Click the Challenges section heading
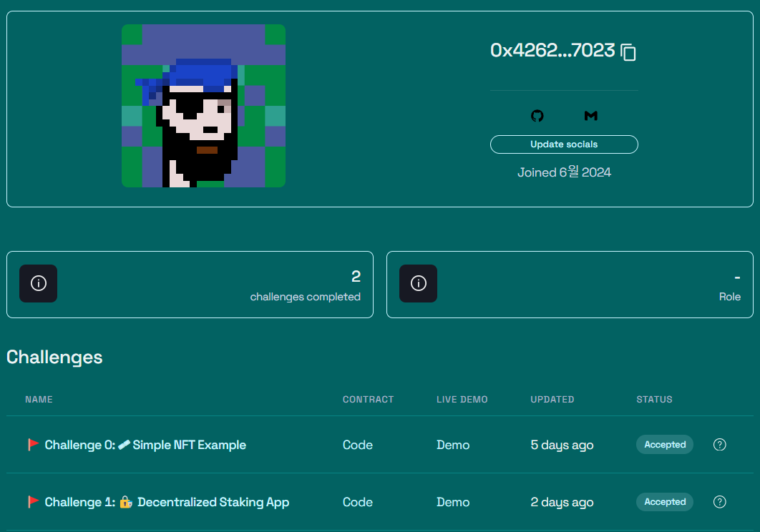Image resolution: width=760 pixels, height=532 pixels. click(54, 357)
